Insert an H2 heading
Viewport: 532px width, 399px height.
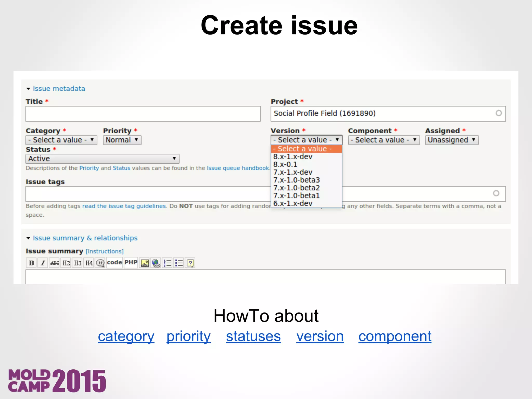(x=66, y=263)
